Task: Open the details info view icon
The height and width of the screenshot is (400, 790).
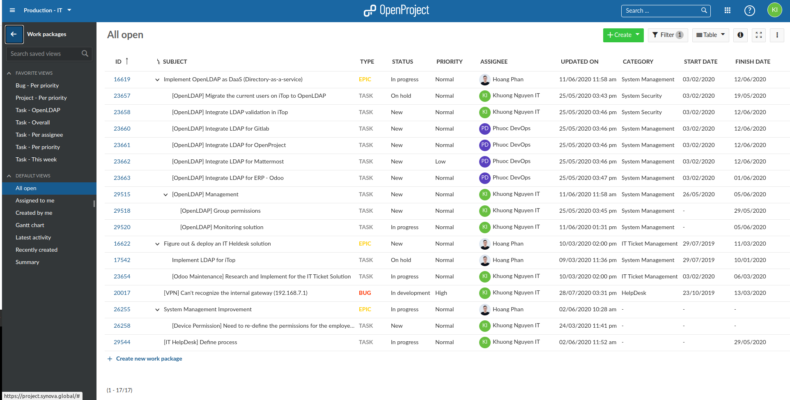Action: click(x=741, y=35)
